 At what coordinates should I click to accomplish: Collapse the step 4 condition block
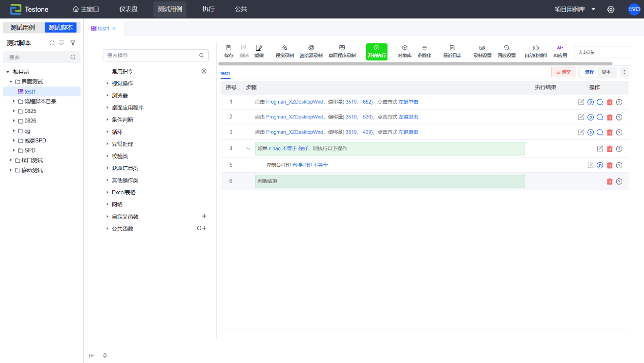(x=248, y=148)
